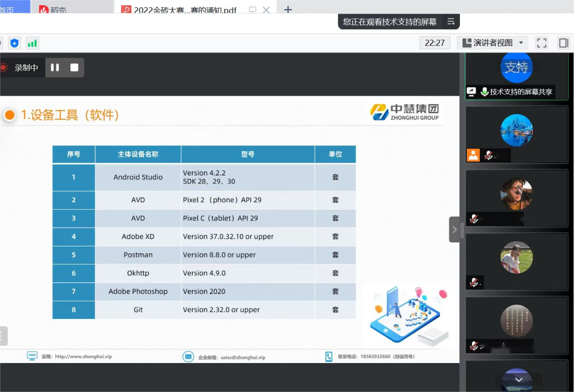Screen dimensions: 574x392
Task: Click the 型号 column header
Action: pyautogui.click(x=248, y=154)
